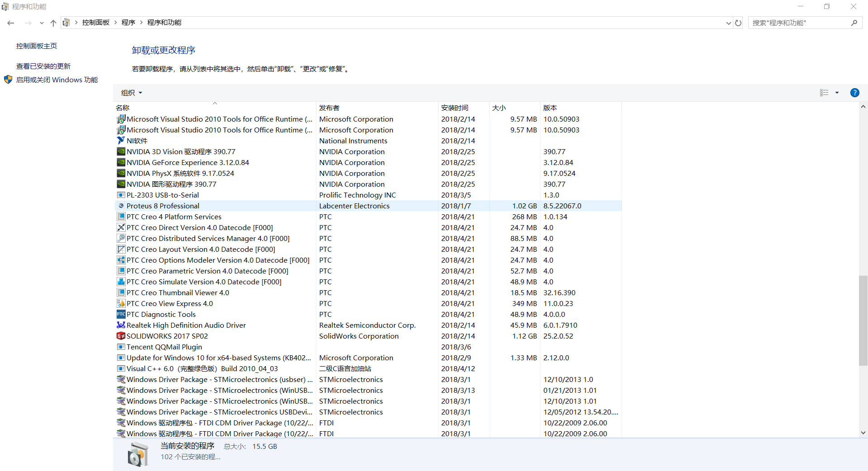This screenshot has width=868, height=471.
Task: Click publisher National Instruments cell
Action: (353, 141)
